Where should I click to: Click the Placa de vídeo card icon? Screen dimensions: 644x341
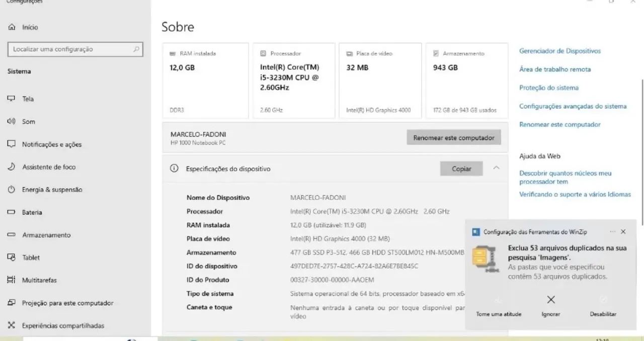[349, 53]
